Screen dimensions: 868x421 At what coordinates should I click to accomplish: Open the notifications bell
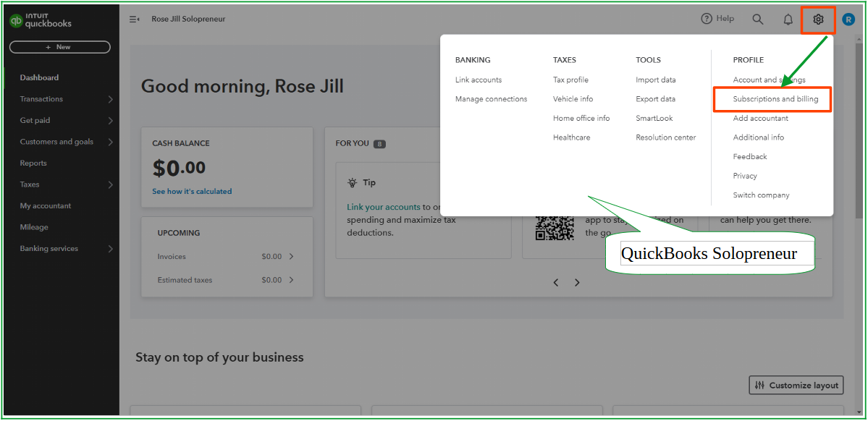pyautogui.click(x=788, y=19)
